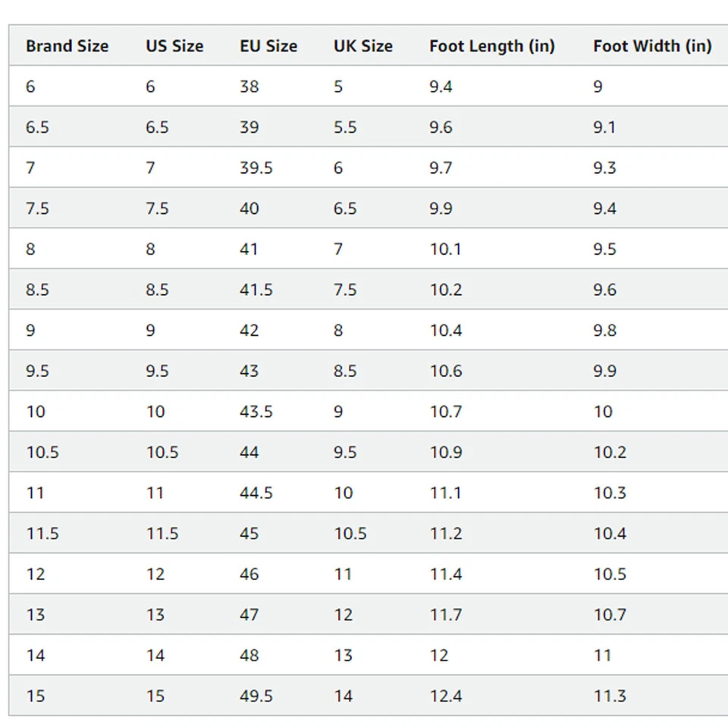Click the EU Size 49.5 cell
The width and height of the screenshot is (728, 728).
(256, 696)
